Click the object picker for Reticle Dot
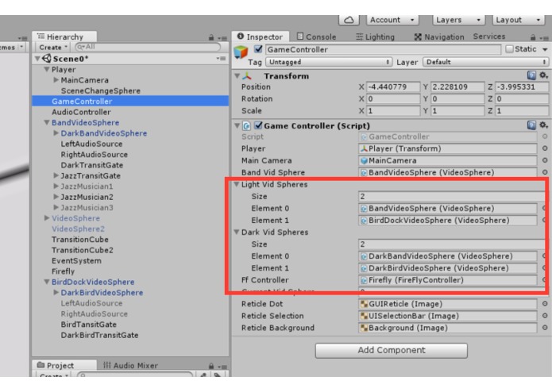 click(545, 304)
